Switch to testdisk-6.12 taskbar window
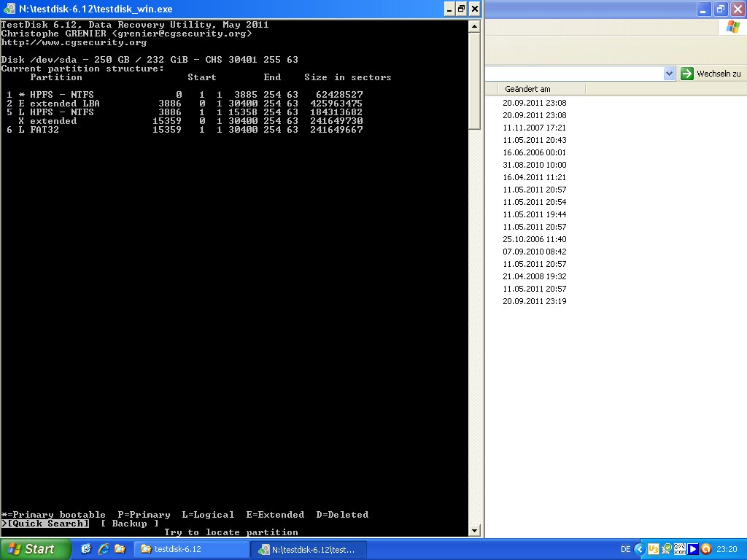This screenshot has width=747, height=560. (x=192, y=549)
